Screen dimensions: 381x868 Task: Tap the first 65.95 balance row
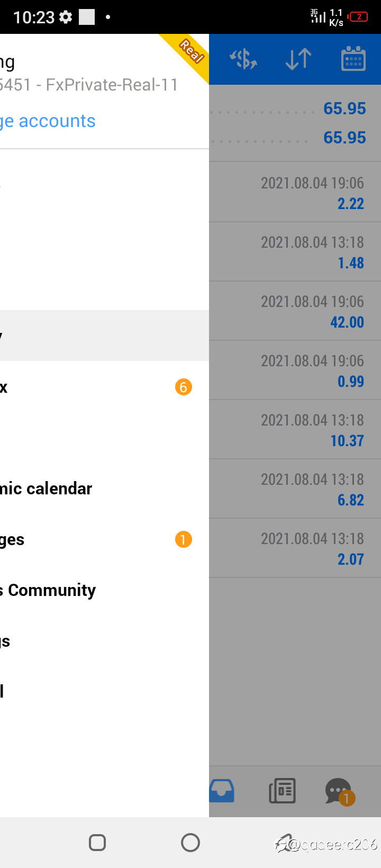click(x=295, y=108)
